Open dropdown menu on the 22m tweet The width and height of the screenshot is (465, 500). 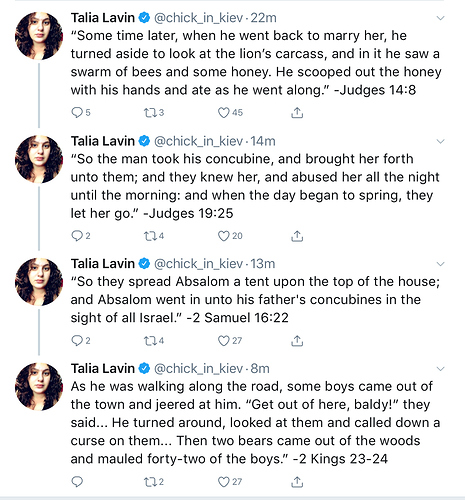tap(441, 18)
